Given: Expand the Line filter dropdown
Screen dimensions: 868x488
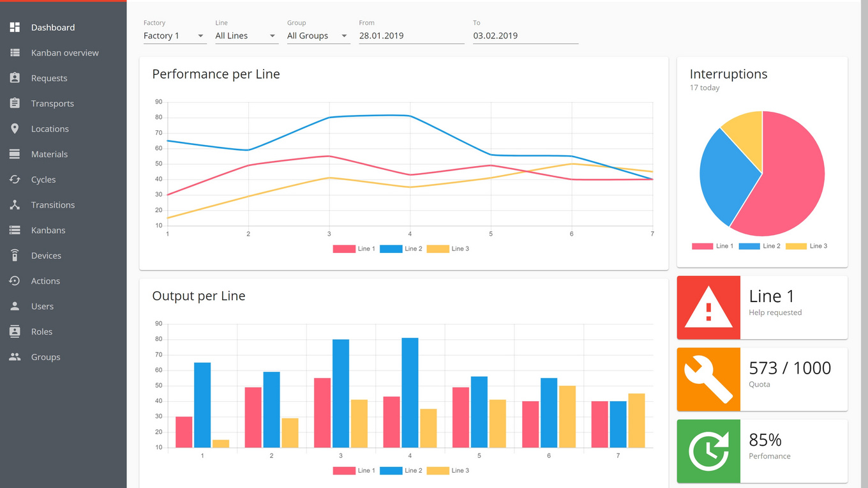Looking at the screenshot, I should pyautogui.click(x=246, y=36).
